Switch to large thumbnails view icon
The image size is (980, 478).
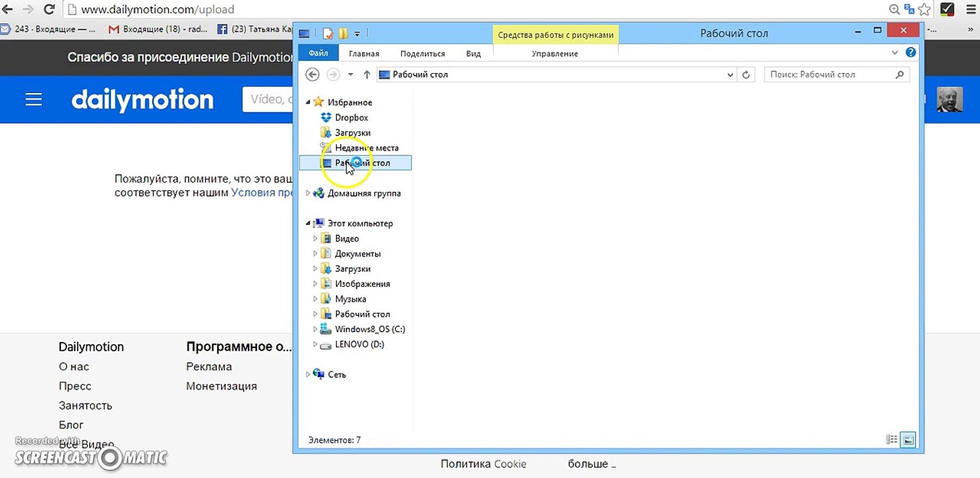[x=908, y=439]
